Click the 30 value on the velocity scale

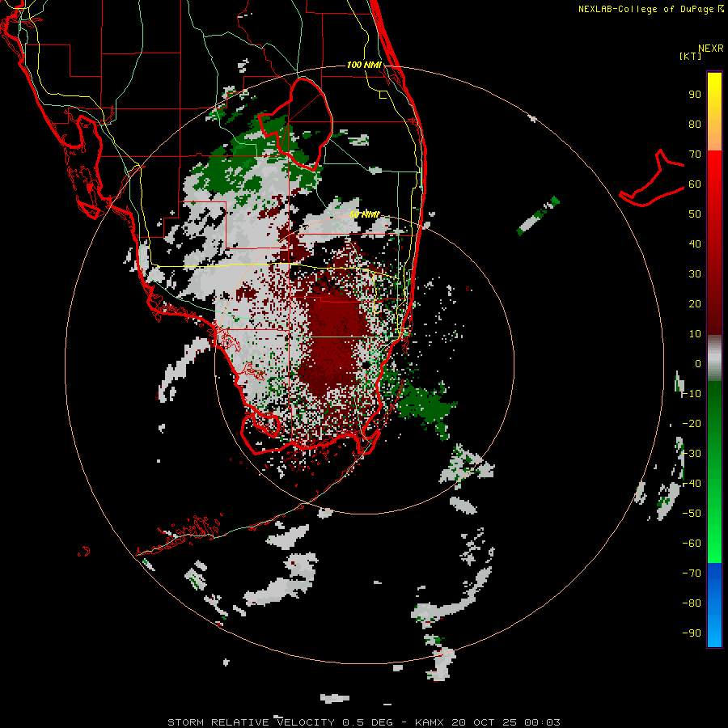point(695,274)
